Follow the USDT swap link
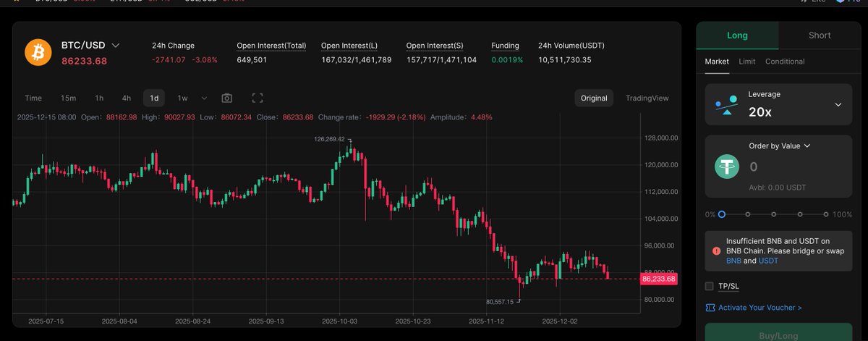Image resolution: width=868 pixels, height=341 pixels. tap(768, 261)
